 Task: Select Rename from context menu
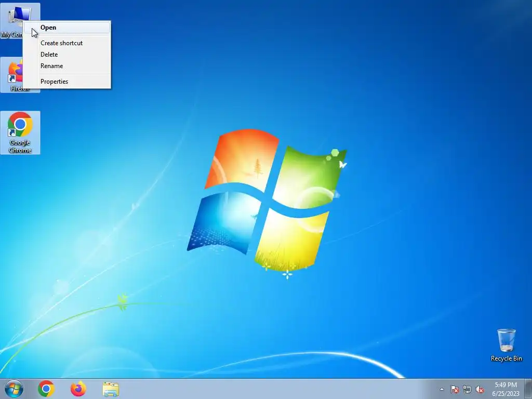click(67, 66)
